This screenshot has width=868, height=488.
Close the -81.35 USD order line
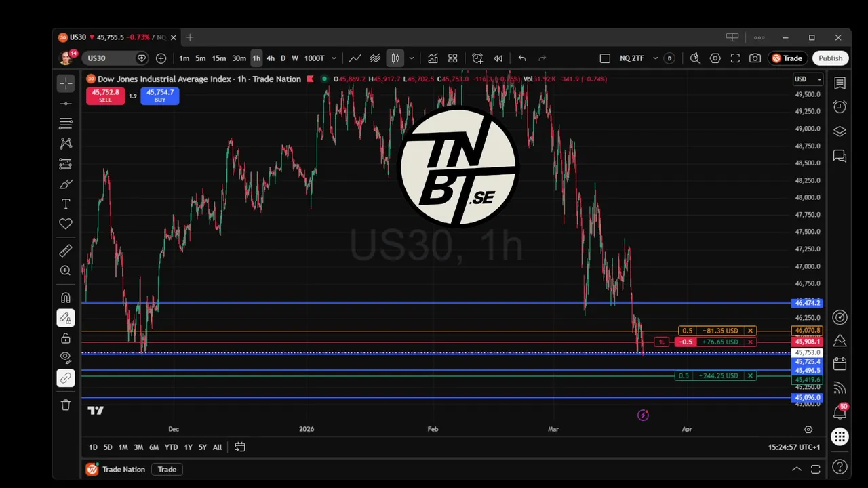(750, 331)
